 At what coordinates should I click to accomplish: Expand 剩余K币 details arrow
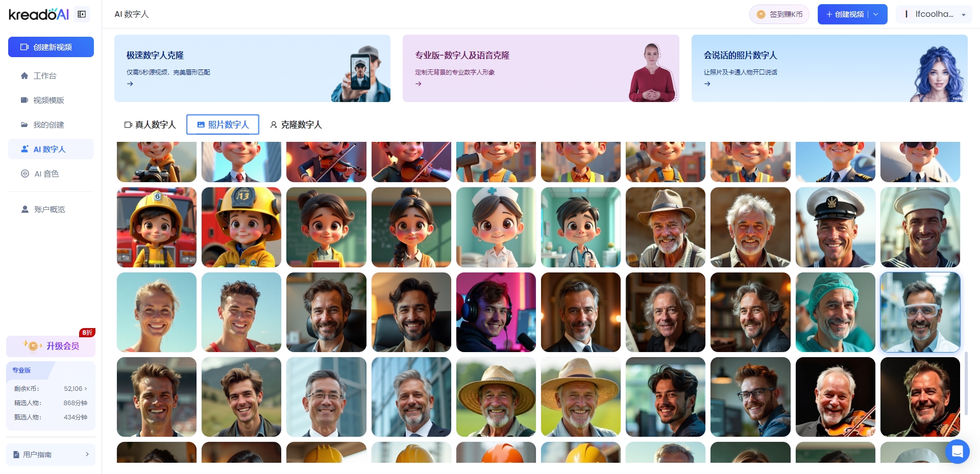[x=86, y=389]
